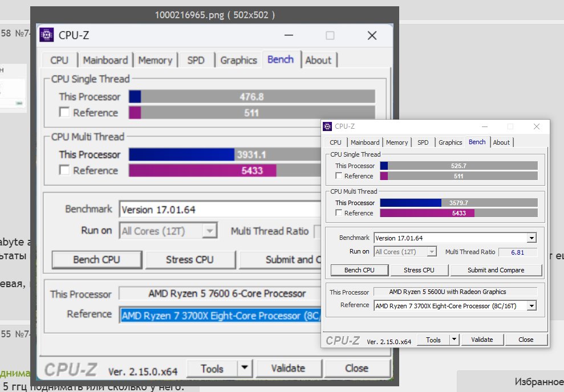This screenshot has width=564, height=392.
Task: Open the Mainboard tab in small CPU-Z window
Action: (x=365, y=142)
